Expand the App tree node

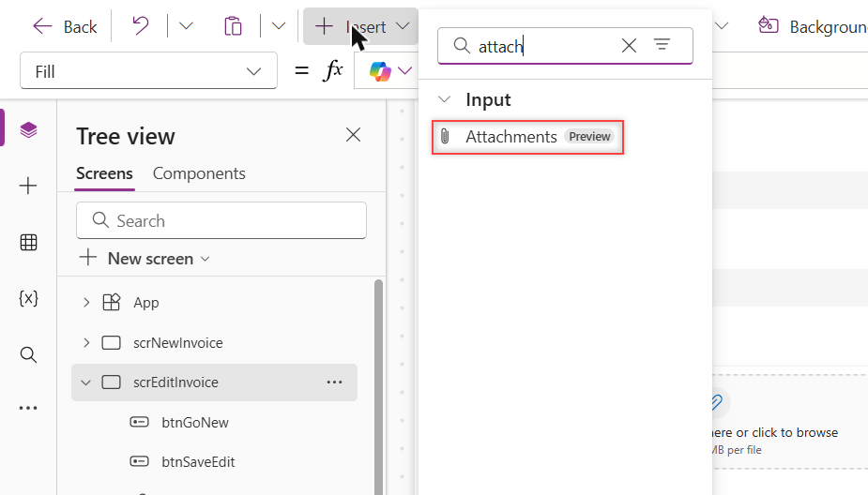(86, 303)
